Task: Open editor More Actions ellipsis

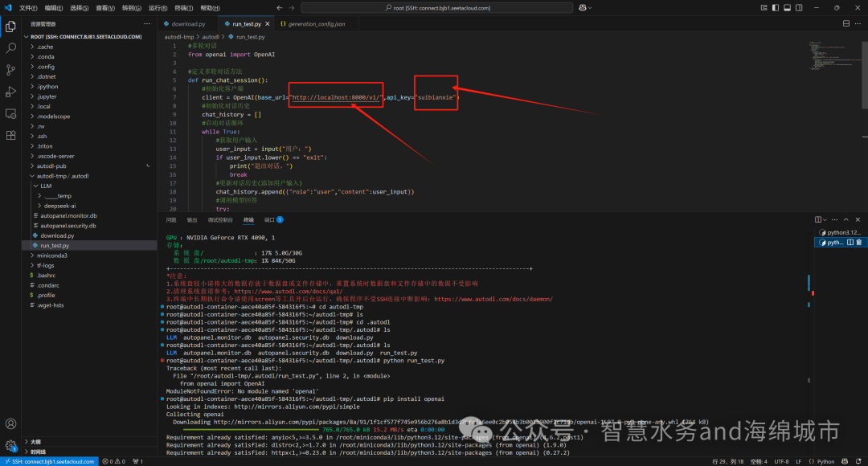Action: click(858, 24)
